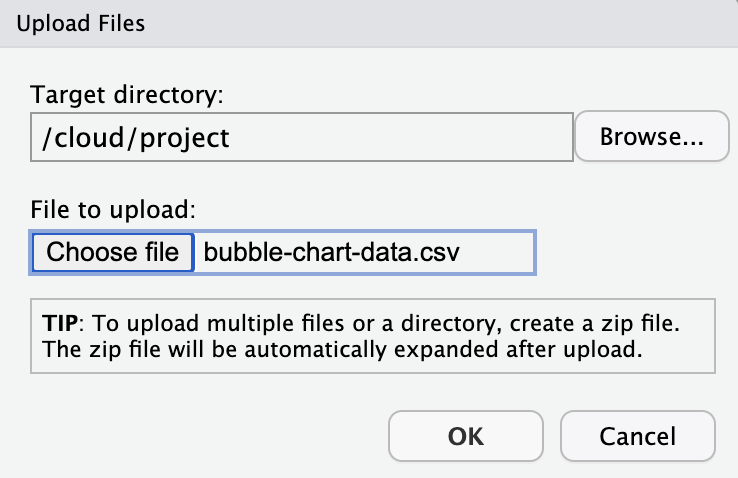Click the /cloud/project target directory field

point(301,137)
